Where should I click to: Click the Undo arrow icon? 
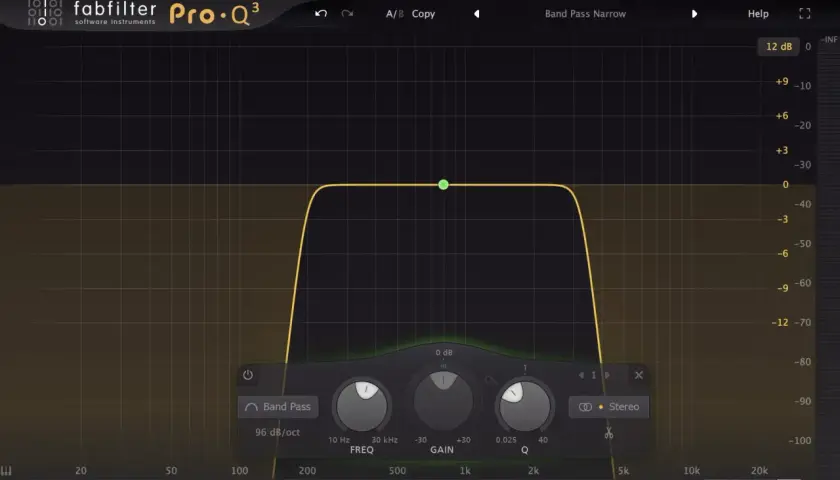(321, 13)
